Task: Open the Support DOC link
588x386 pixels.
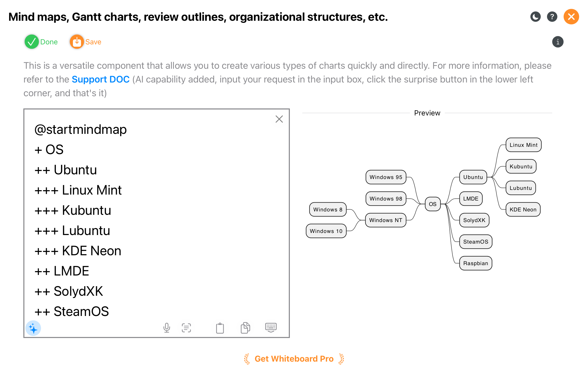Action: coord(100,79)
